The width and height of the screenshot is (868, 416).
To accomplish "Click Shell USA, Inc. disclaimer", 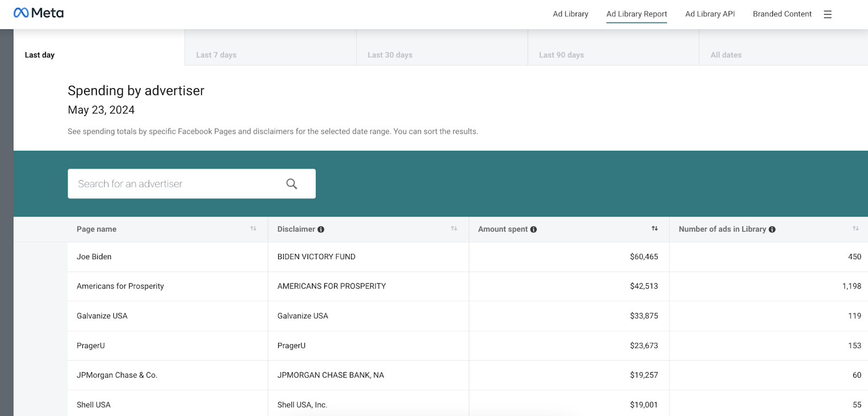I will (302, 405).
